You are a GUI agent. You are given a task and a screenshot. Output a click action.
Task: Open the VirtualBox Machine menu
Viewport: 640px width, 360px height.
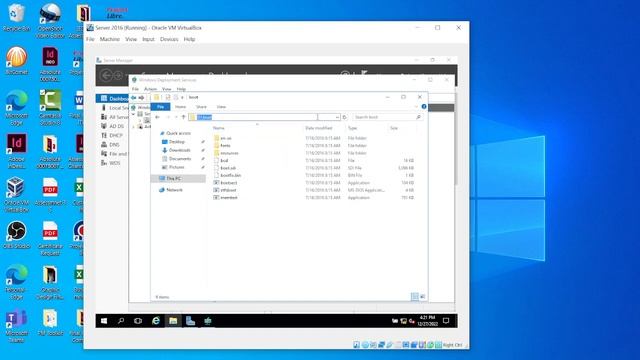tap(110, 39)
